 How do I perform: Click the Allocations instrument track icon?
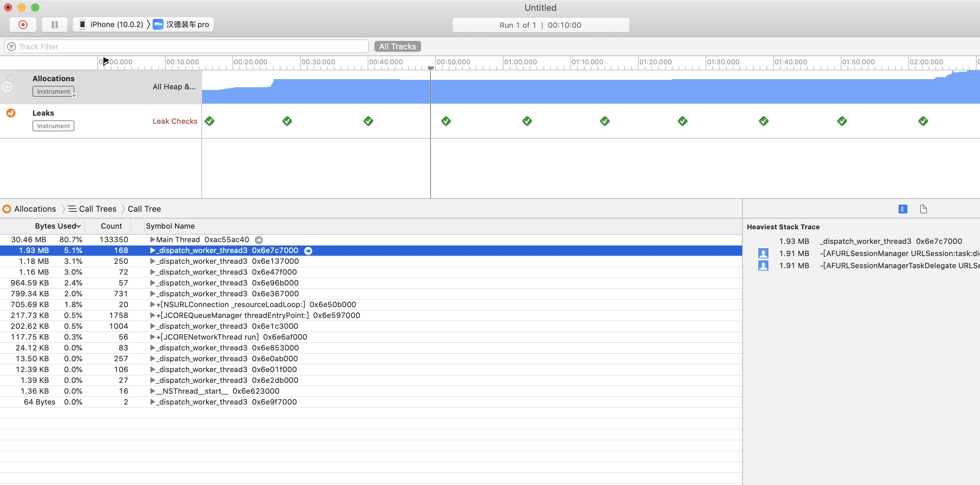point(11,78)
